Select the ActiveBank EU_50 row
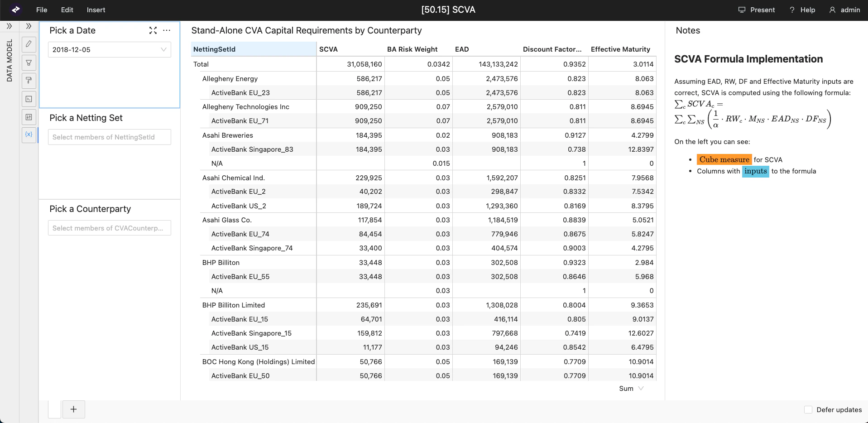This screenshot has width=868, height=423. point(240,376)
